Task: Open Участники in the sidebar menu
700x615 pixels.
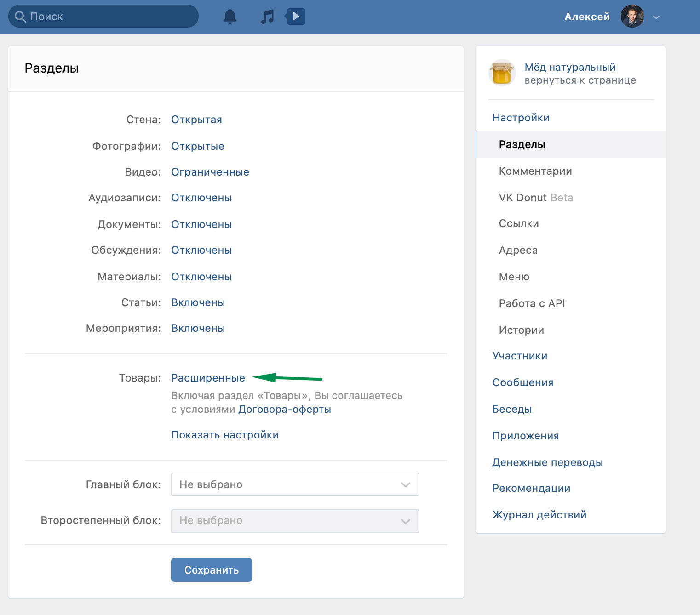Action: pos(520,356)
